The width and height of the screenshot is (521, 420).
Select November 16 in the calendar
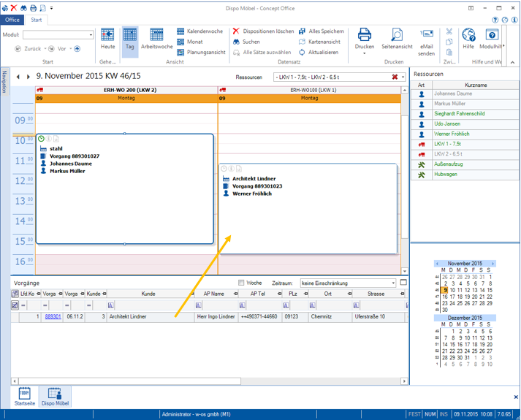445,297
